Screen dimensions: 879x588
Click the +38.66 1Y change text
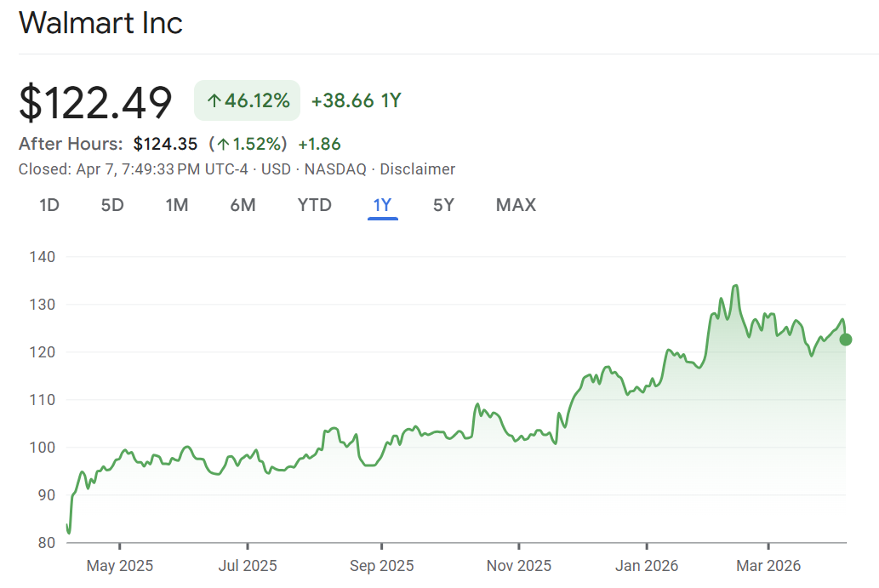pos(356,101)
